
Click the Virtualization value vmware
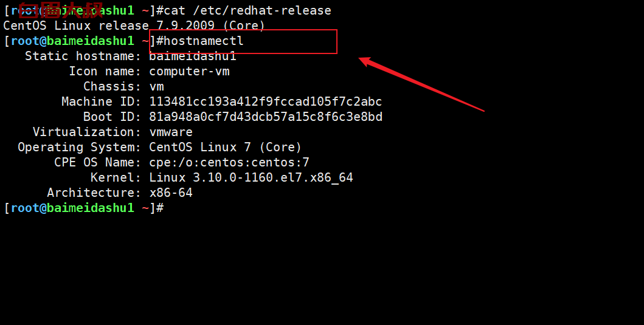[171, 132]
